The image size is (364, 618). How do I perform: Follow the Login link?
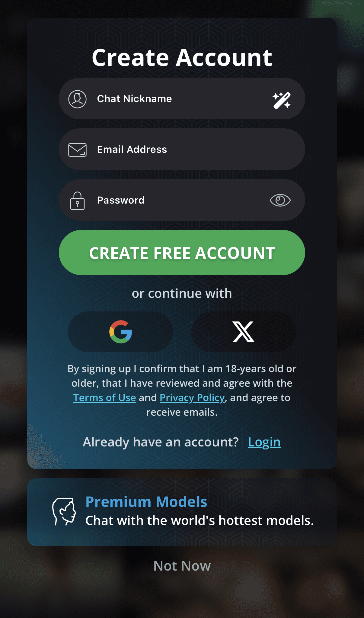[264, 442]
